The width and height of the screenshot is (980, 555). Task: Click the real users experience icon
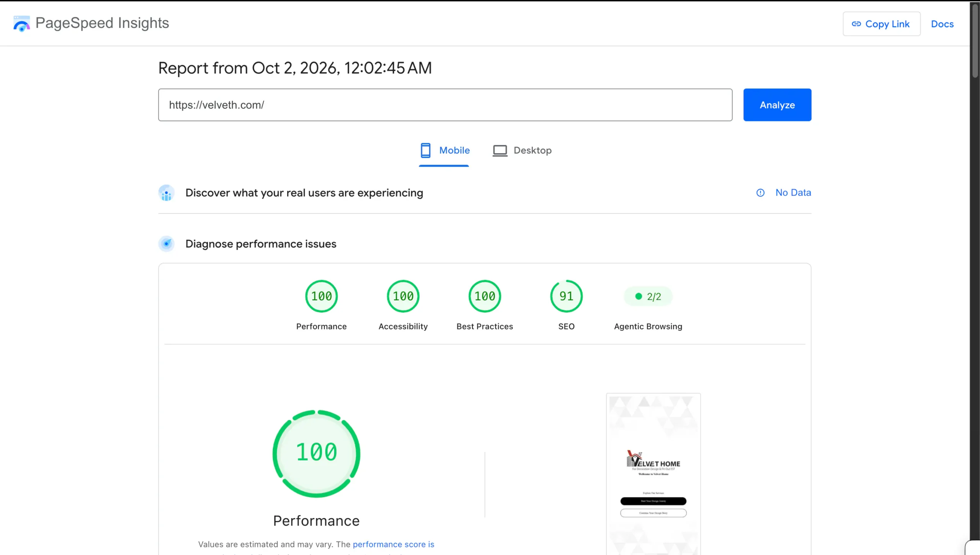click(167, 193)
